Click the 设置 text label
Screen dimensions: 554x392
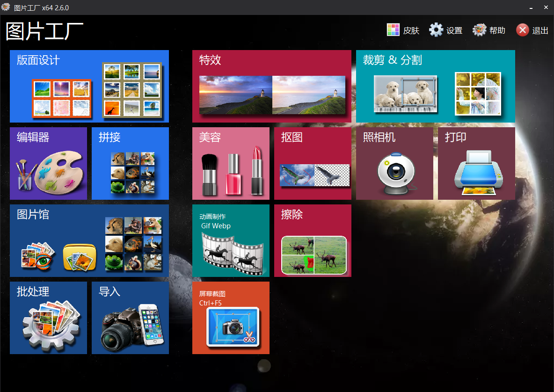(454, 31)
